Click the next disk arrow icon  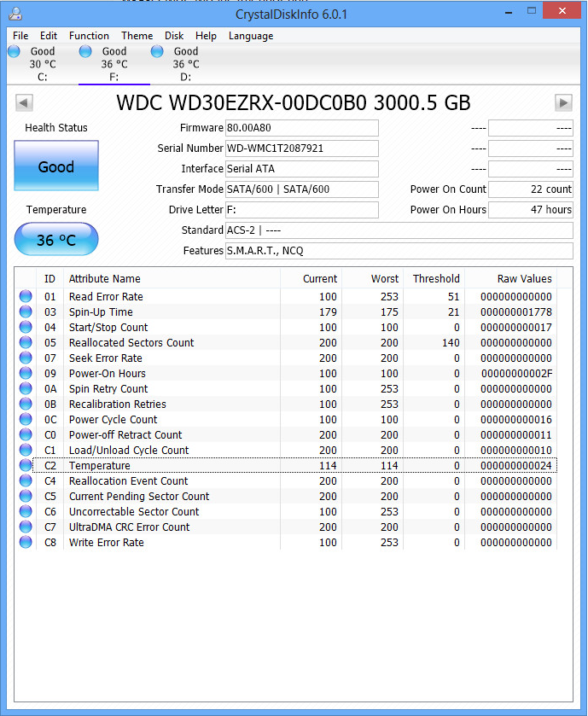(x=563, y=102)
